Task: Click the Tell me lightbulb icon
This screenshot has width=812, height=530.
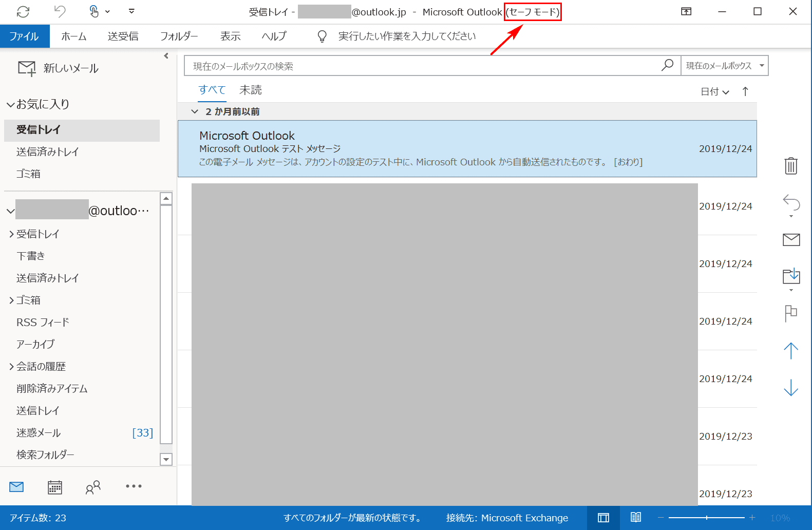Action: coord(322,36)
